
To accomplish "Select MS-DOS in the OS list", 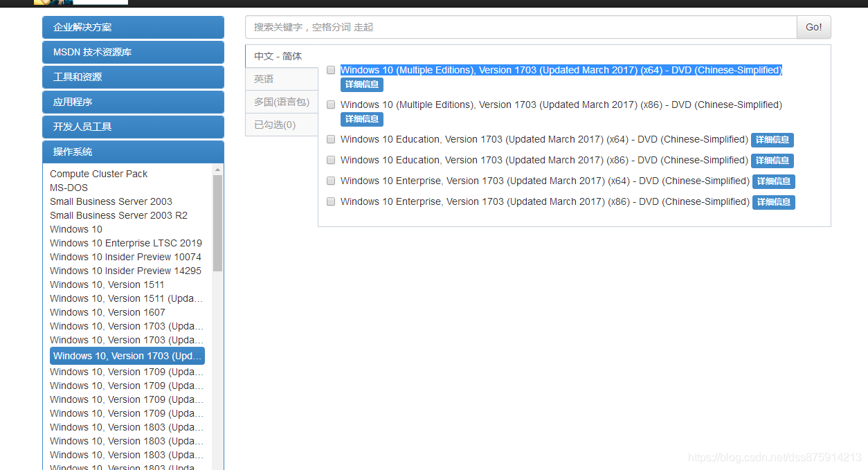I will [x=69, y=188].
